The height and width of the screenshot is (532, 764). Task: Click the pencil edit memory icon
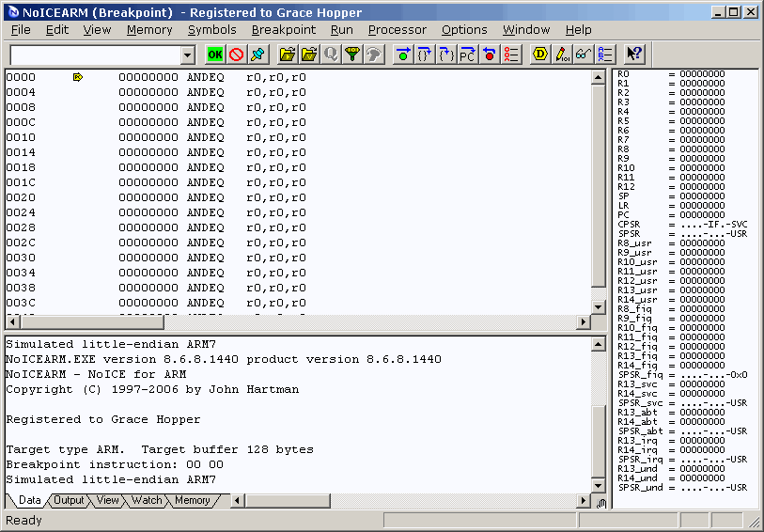click(x=562, y=55)
